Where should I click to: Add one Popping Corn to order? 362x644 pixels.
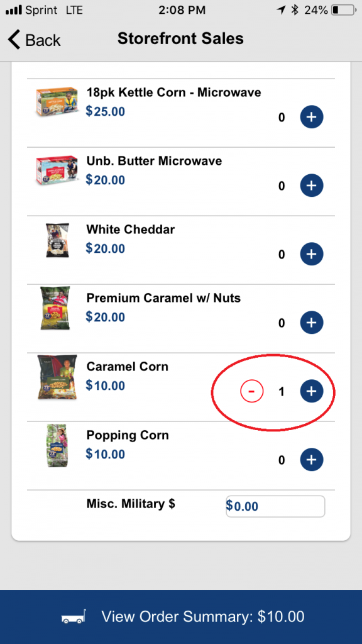click(312, 460)
